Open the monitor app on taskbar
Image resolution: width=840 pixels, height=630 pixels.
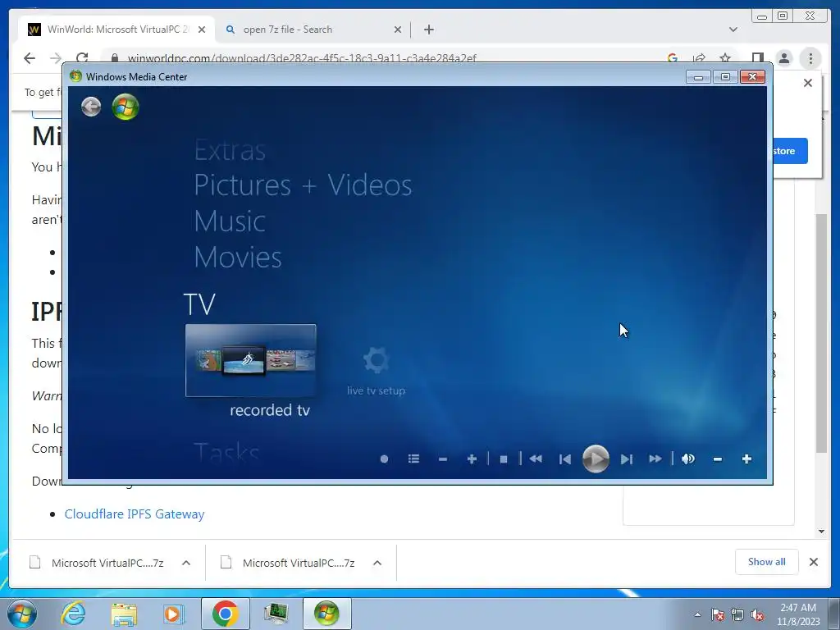point(276,614)
